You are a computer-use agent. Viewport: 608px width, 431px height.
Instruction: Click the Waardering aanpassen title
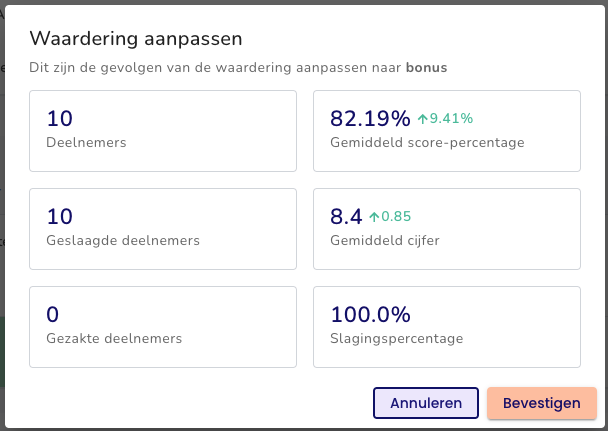click(x=136, y=39)
